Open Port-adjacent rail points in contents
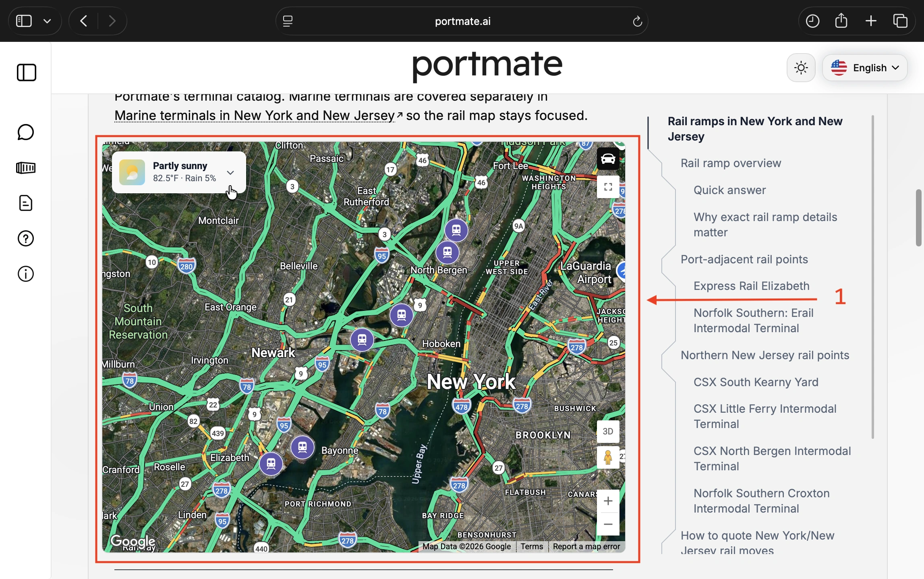 744,259
